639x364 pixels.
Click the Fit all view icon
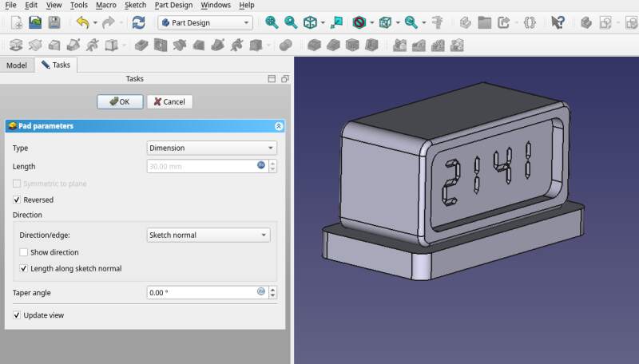click(x=272, y=22)
